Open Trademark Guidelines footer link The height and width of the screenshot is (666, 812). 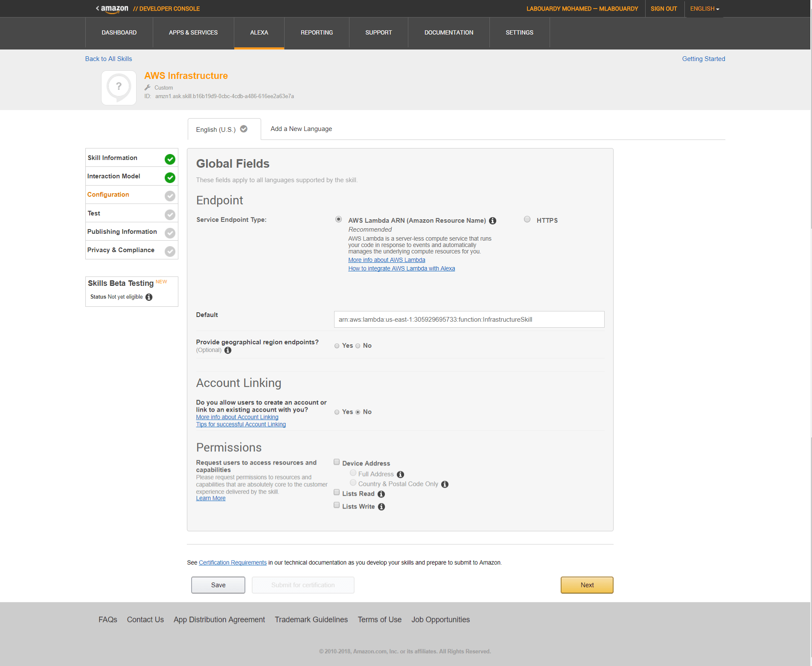click(311, 619)
